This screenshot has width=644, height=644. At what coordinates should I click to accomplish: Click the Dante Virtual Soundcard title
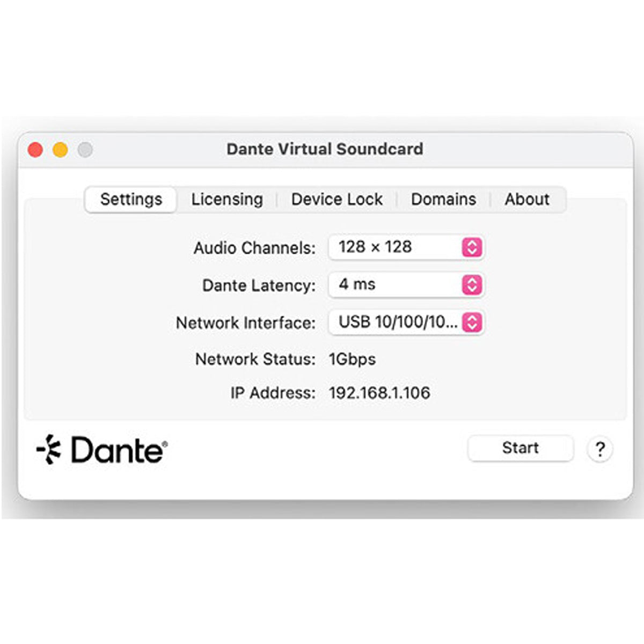tap(325, 149)
